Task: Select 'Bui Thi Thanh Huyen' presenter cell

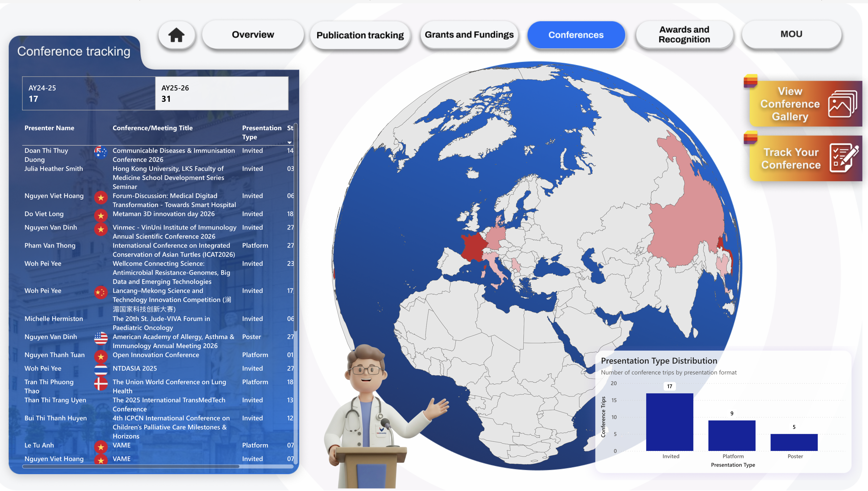Action: pyautogui.click(x=56, y=418)
